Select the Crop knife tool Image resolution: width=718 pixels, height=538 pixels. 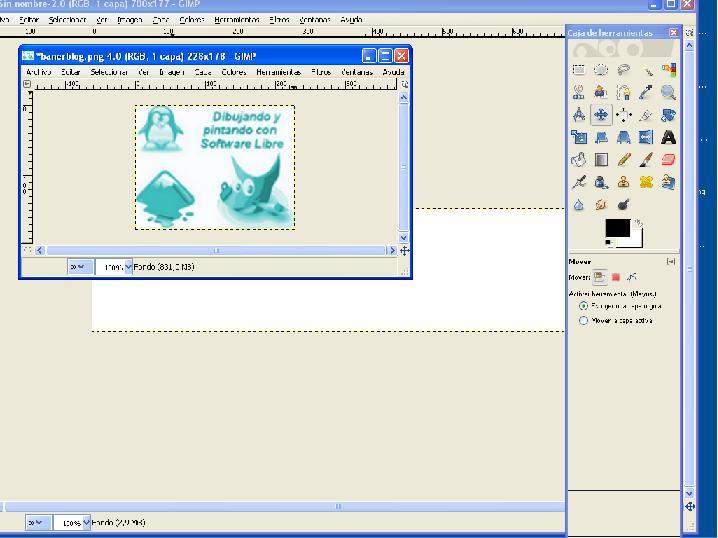point(646,114)
